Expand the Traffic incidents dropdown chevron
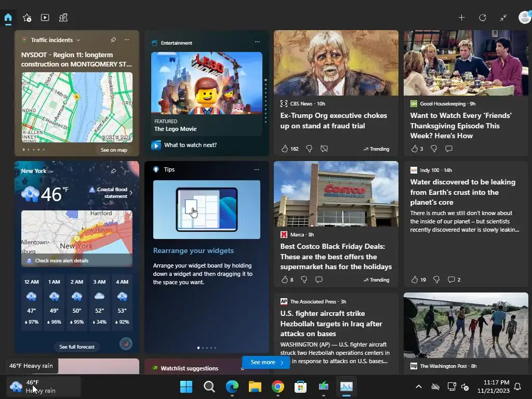The width and height of the screenshot is (532, 399). click(78, 40)
